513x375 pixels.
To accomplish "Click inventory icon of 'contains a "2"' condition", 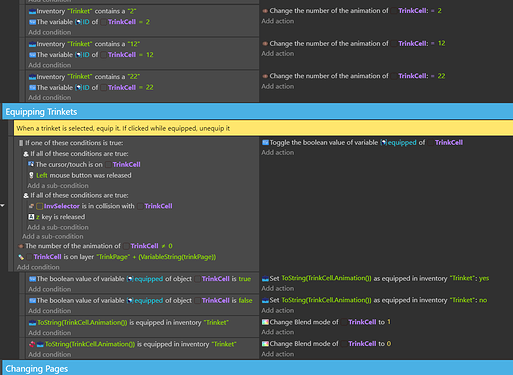I will (x=32, y=11).
